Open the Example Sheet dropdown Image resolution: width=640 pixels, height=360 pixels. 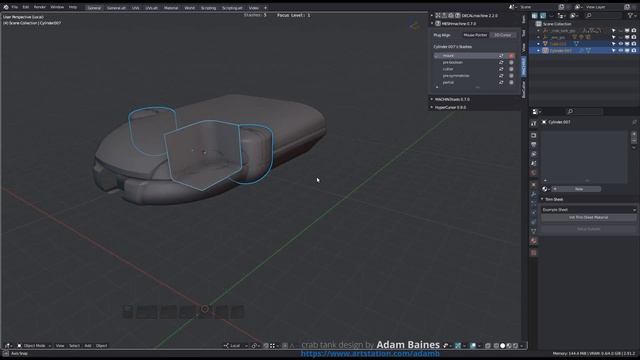(x=589, y=209)
